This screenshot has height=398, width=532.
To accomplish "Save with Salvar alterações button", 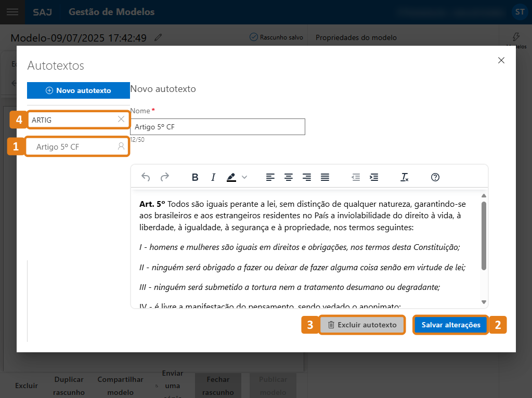I will pyautogui.click(x=451, y=325).
